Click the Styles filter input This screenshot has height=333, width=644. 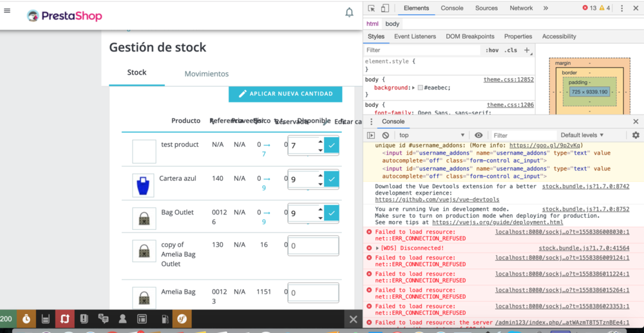point(422,50)
